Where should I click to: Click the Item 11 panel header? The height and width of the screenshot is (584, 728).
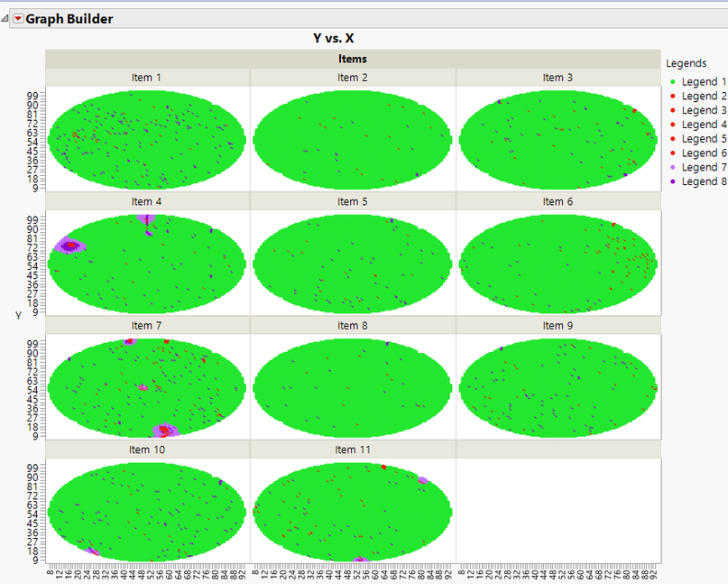[x=353, y=450]
